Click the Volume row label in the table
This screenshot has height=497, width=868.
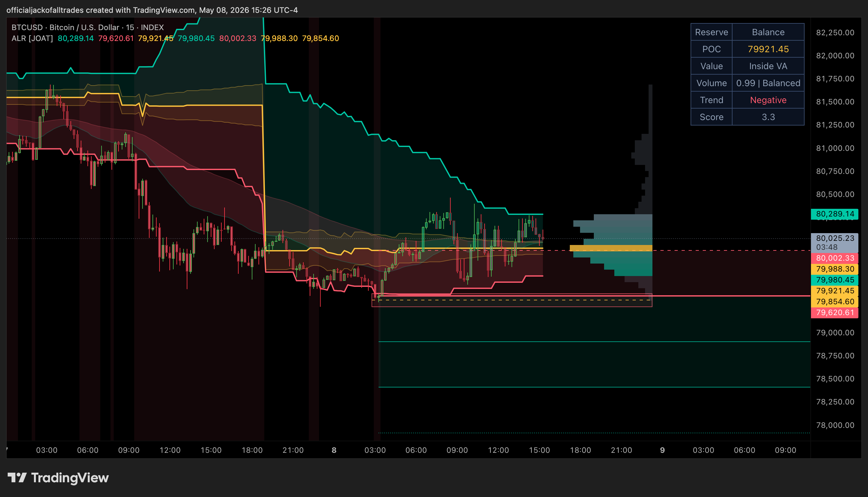(x=711, y=83)
